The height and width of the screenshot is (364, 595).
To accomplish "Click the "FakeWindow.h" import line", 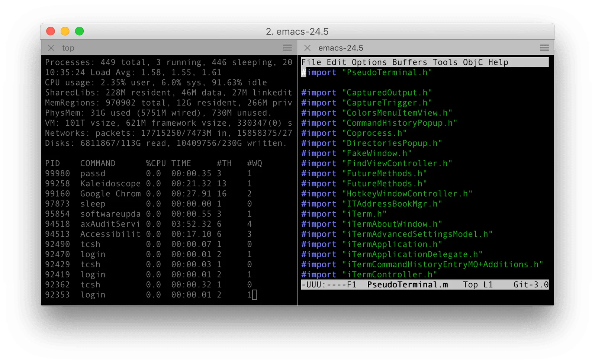I will coord(357,153).
